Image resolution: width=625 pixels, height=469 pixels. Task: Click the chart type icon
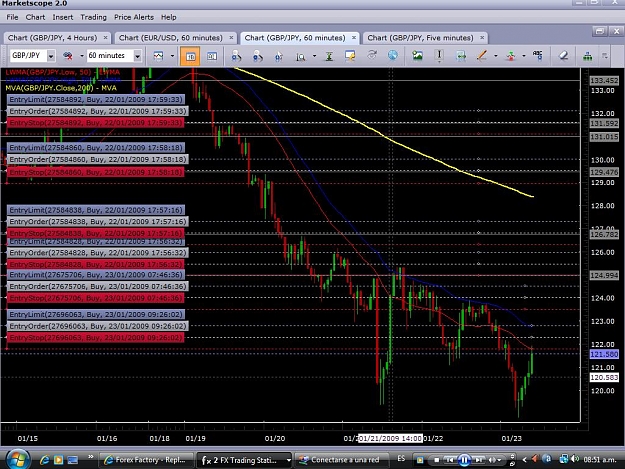coord(158,56)
